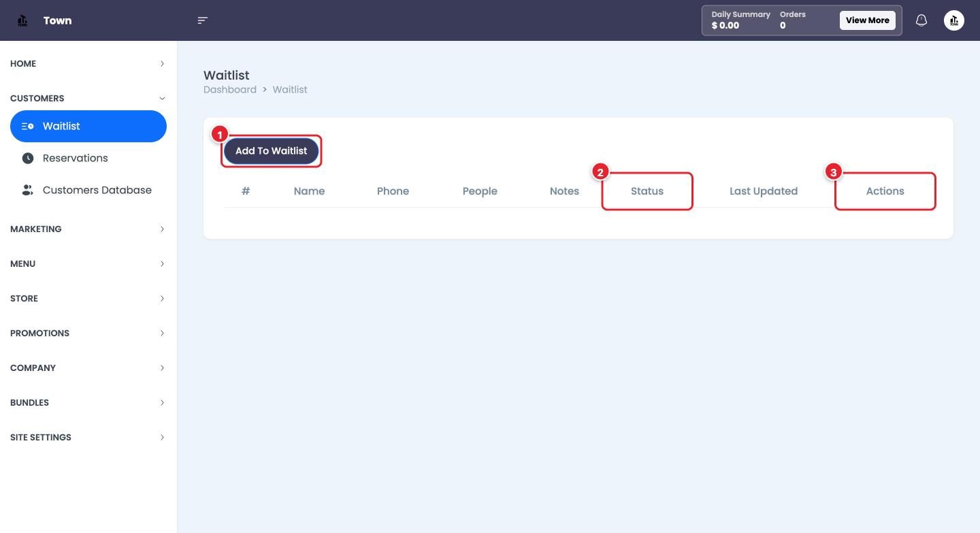Image resolution: width=980 pixels, height=533 pixels.
Task: Click the Phone column header
Action: (393, 191)
